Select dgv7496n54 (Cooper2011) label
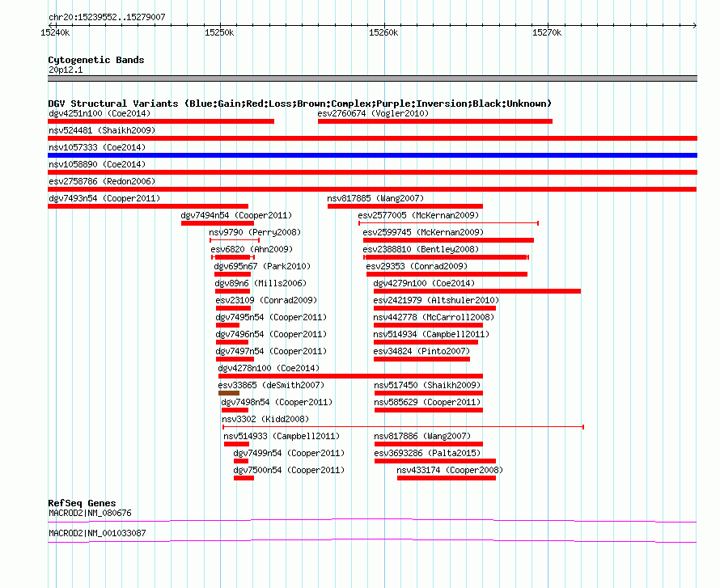This screenshot has width=720, height=588. point(271,334)
